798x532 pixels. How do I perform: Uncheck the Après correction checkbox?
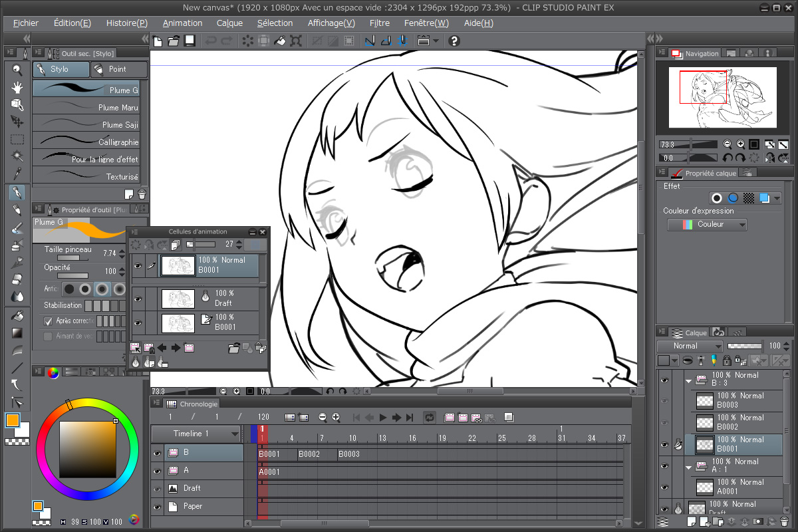coord(48,321)
